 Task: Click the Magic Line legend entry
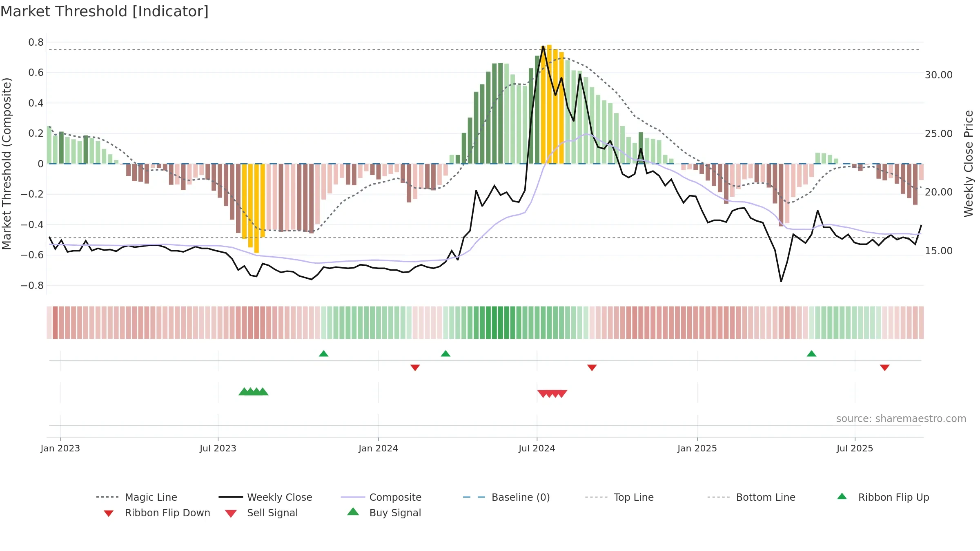click(136, 497)
